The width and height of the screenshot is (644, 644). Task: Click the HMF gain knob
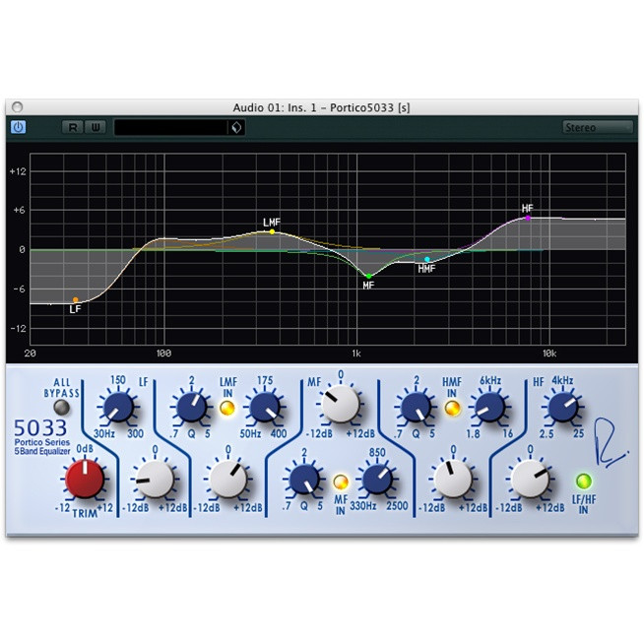coord(453,479)
